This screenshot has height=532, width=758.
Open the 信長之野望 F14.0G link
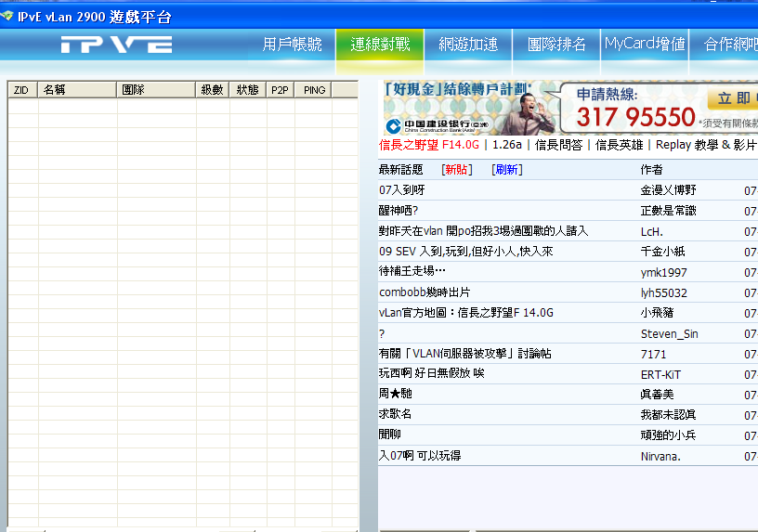[x=429, y=145]
